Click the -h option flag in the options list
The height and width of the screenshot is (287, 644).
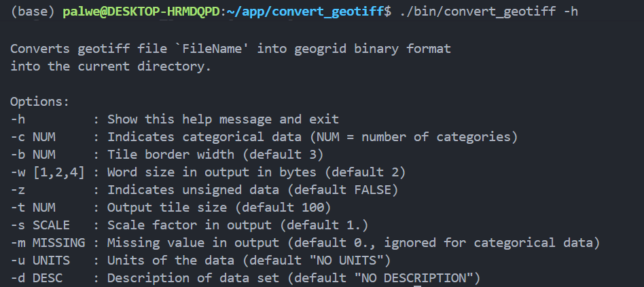[x=18, y=119]
